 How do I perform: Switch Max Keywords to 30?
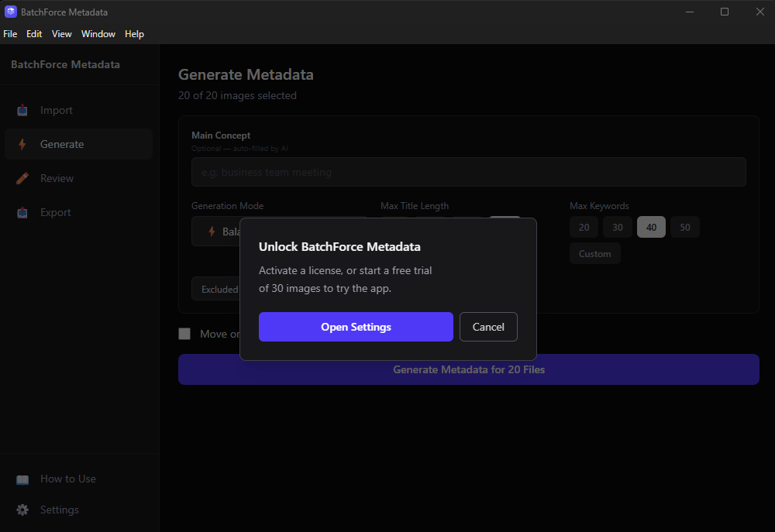(x=617, y=227)
